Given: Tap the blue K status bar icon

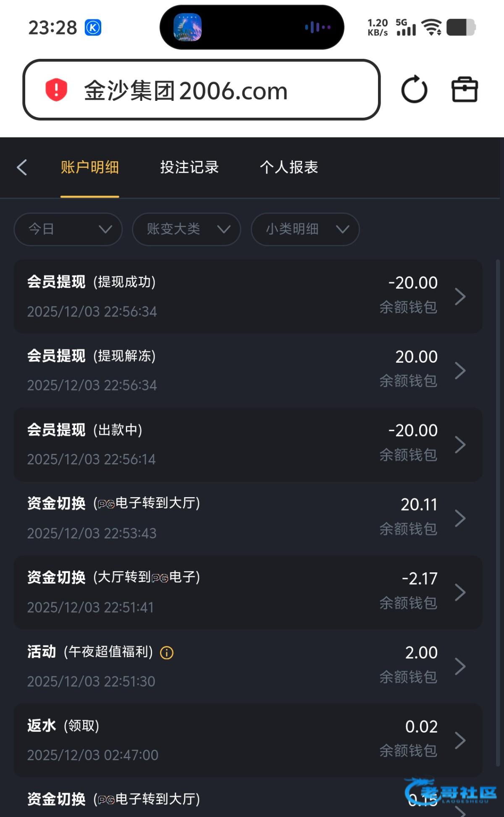Looking at the screenshot, I should (93, 28).
